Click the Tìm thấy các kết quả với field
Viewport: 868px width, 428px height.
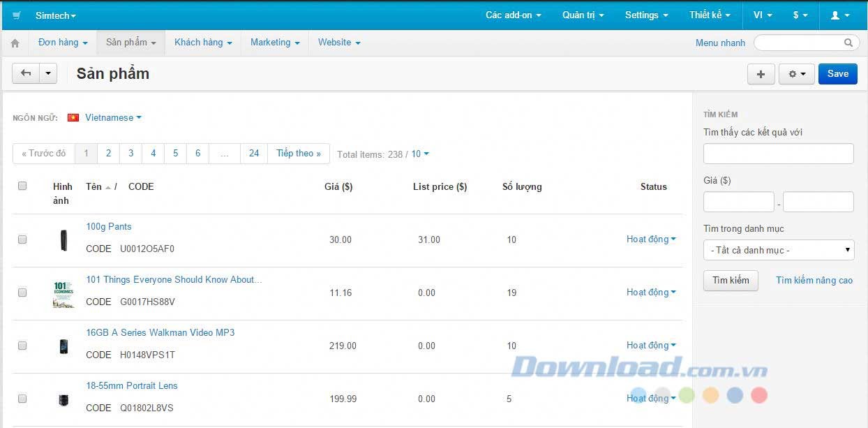tap(778, 154)
